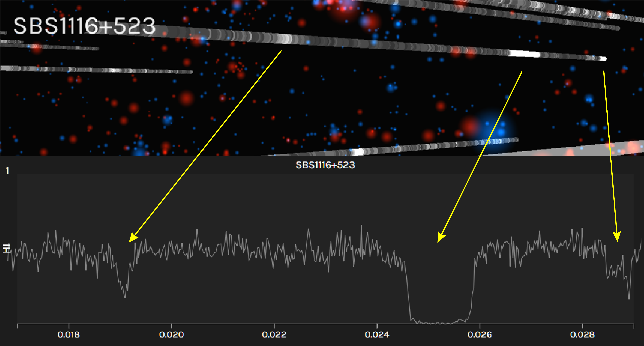Screen dimensions: 644x346
Task: Click the 0.028 x-axis tick label
Action: pyautogui.click(x=582, y=334)
